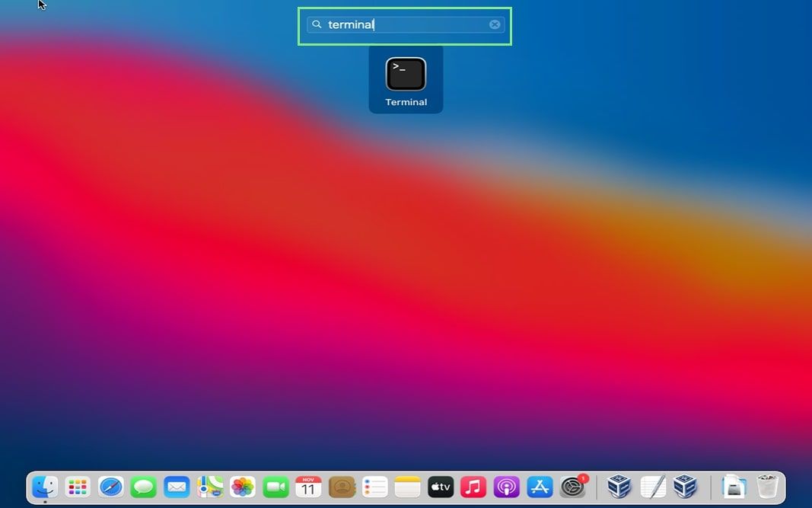Launch the Apple TV app
The height and width of the screenshot is (508, 812).
click(440, 487)
